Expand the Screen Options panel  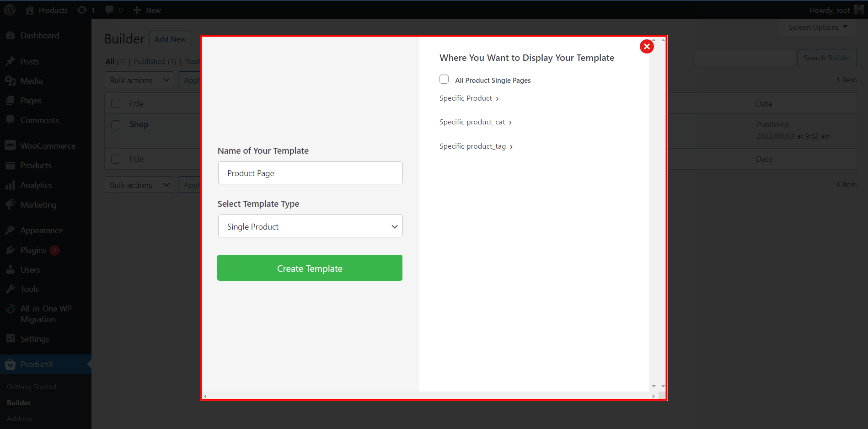tap(818, 27)
